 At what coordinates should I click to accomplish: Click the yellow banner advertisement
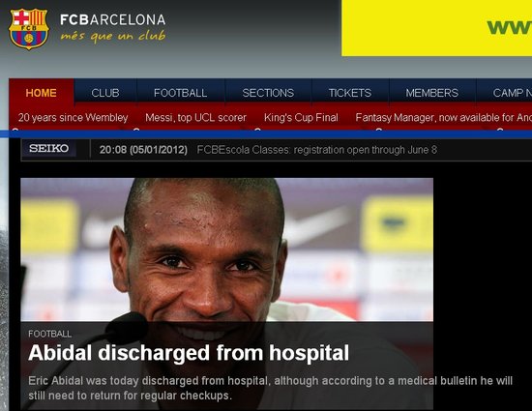pos(436,28)
